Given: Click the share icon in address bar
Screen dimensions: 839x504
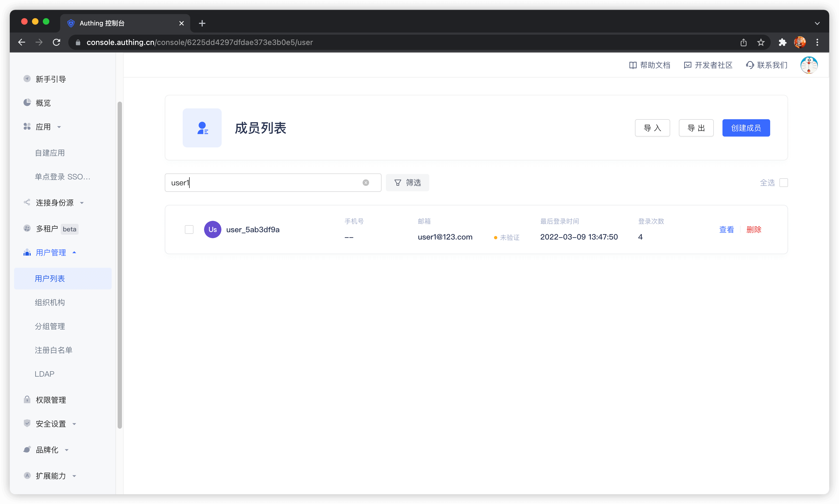Looking at the screenshot, I should tap(744, 43).
